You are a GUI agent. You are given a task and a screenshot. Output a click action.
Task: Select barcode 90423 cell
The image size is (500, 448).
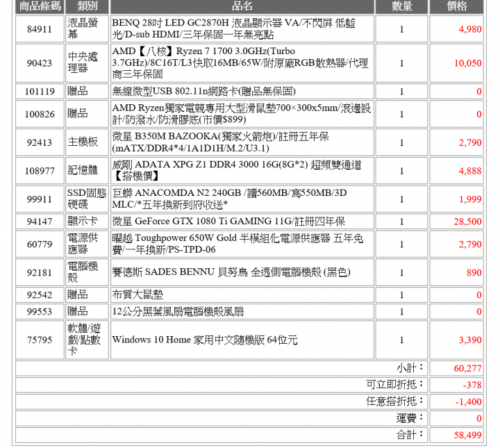click(x=40, y=63)
